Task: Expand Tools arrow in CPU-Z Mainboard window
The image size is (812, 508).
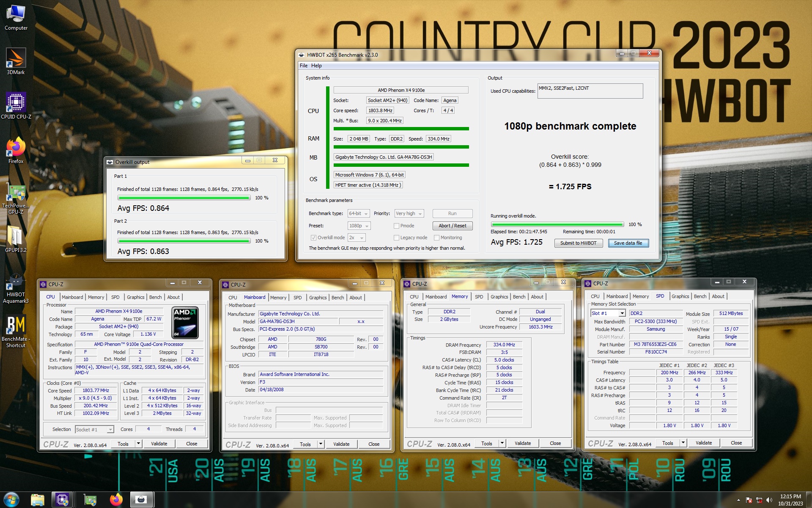Action: 321,444
